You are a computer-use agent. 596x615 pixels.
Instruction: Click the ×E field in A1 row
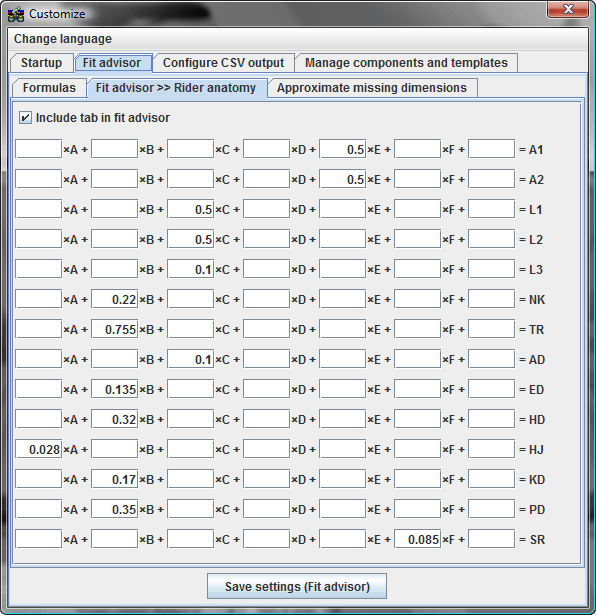click(x=342, y=149)
